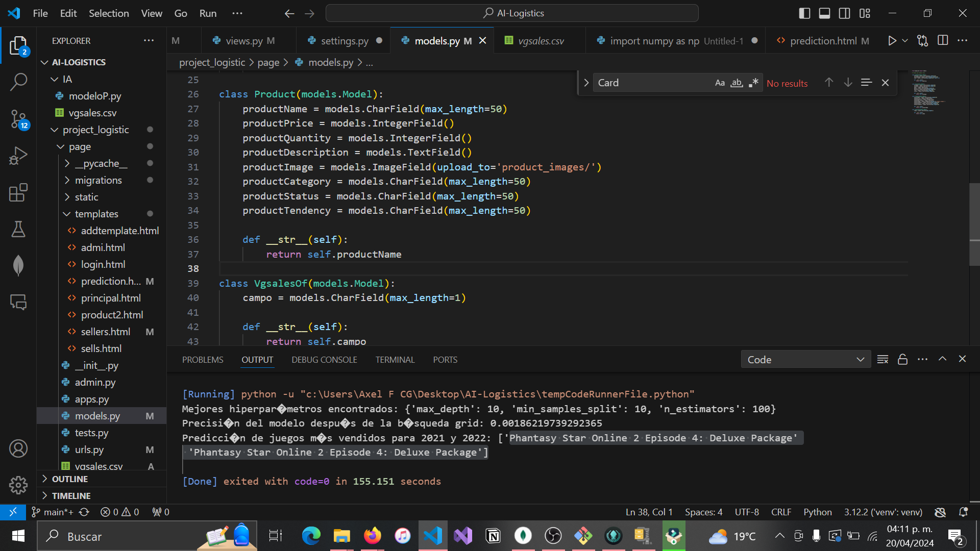Viewport: 980px width, 551px height.
Task: Expand the OUTLINE section
Action: 70,479
